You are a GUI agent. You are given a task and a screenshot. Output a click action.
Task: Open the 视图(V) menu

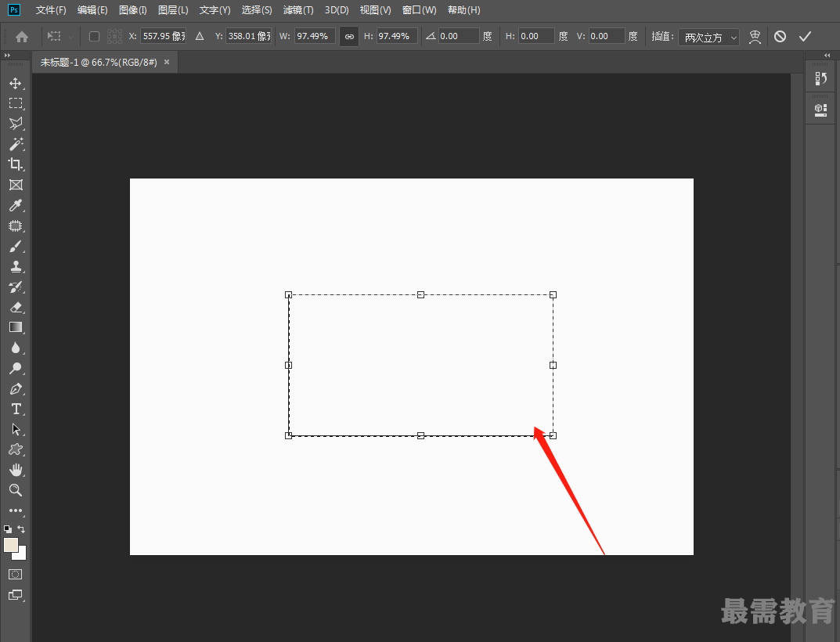[x=375, y=10]
